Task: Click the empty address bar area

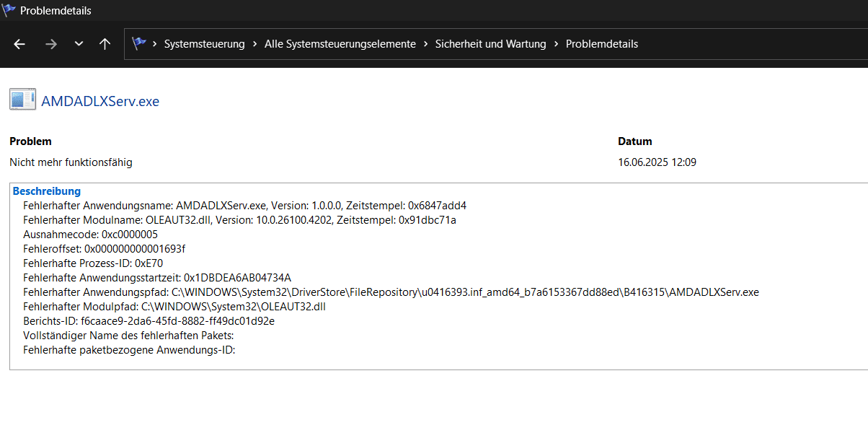Action: (x=750, y=44)
